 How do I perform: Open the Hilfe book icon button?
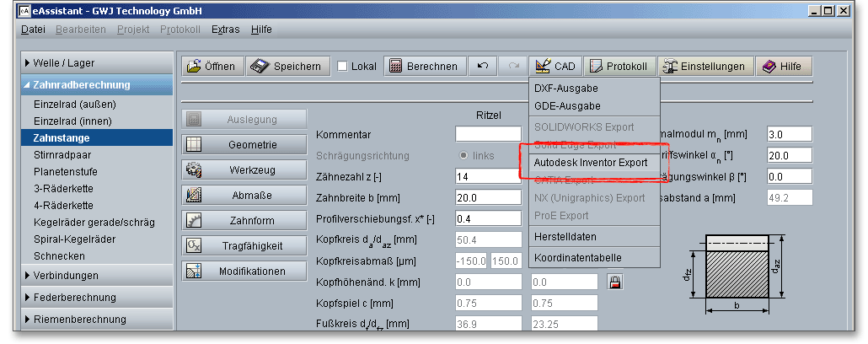click(x=783, y=67)
